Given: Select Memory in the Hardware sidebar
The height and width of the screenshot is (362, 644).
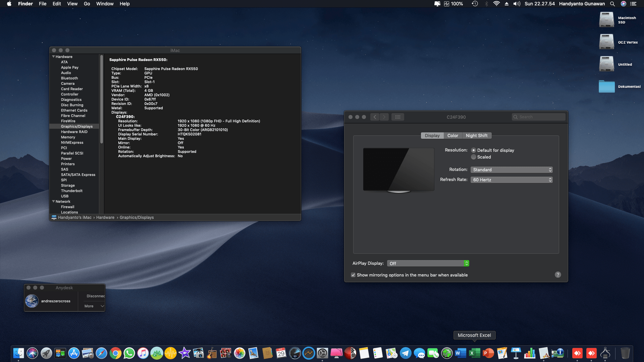Looking at the screenshot, I should coord(68,137).
